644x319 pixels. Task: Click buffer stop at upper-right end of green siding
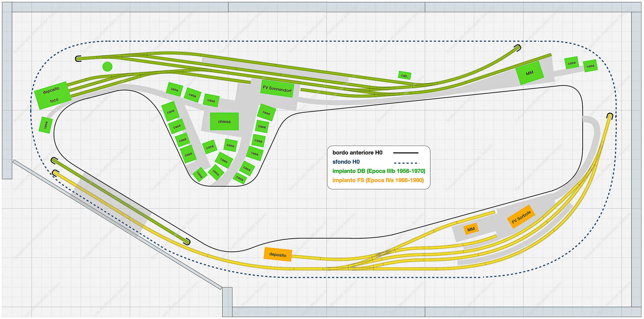pos(517,48)
